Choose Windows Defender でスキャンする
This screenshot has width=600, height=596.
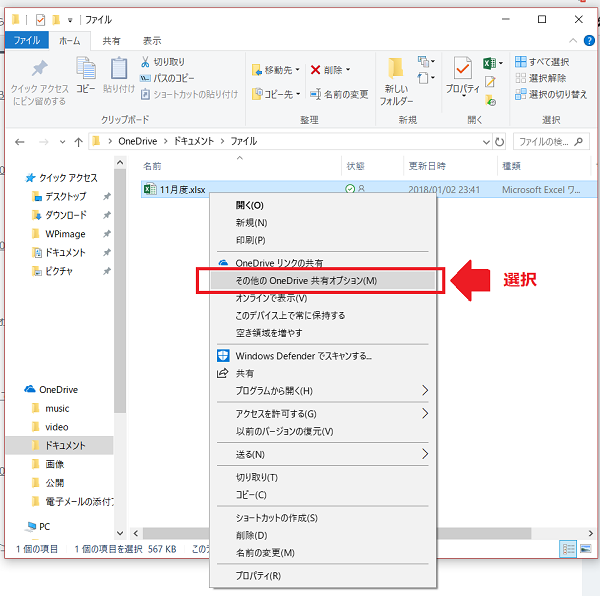(323, 356)
